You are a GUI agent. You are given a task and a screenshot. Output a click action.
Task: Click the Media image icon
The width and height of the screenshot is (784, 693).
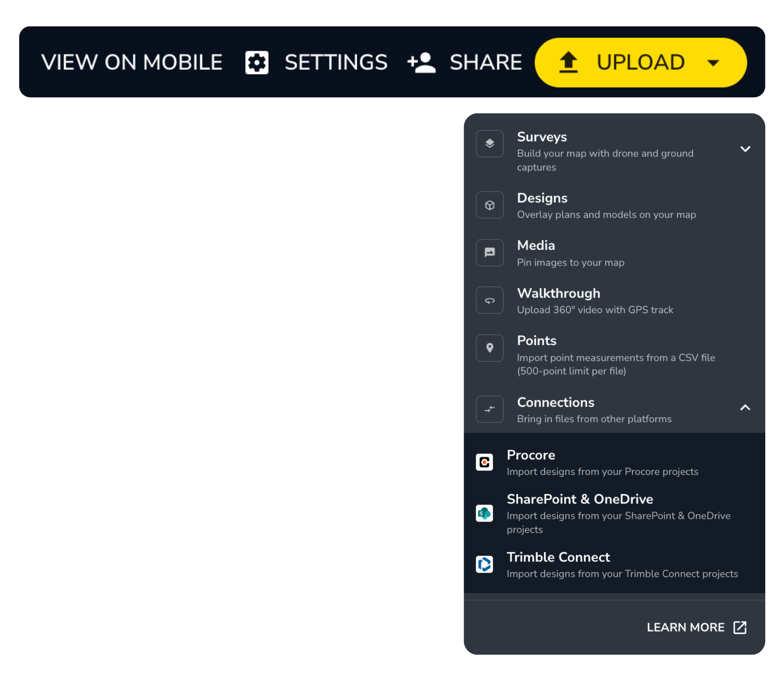490,252
